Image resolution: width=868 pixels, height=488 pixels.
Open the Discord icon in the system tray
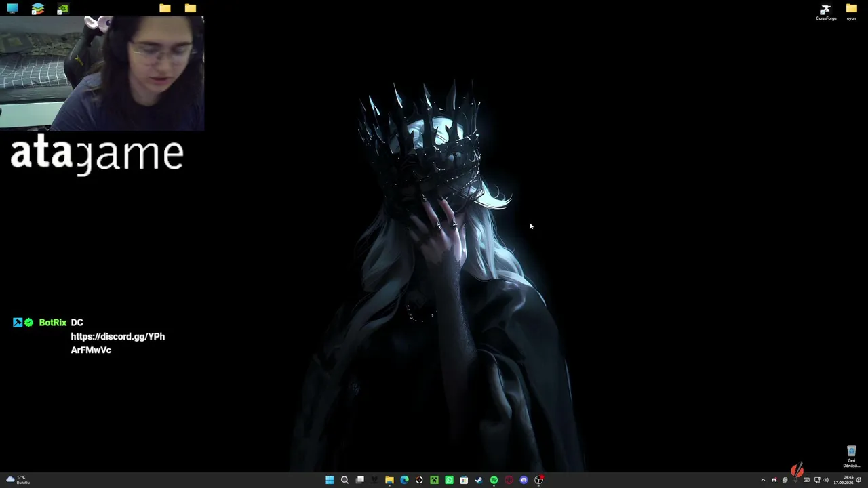pos(774,480)
